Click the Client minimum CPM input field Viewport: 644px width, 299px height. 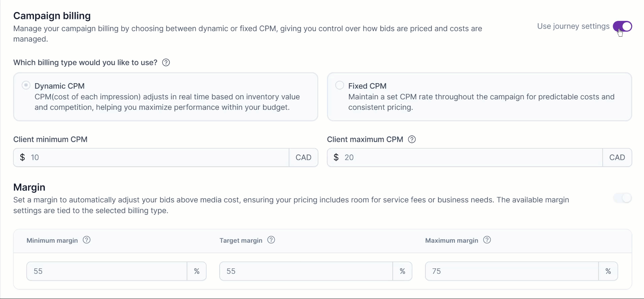pos(158,158)
